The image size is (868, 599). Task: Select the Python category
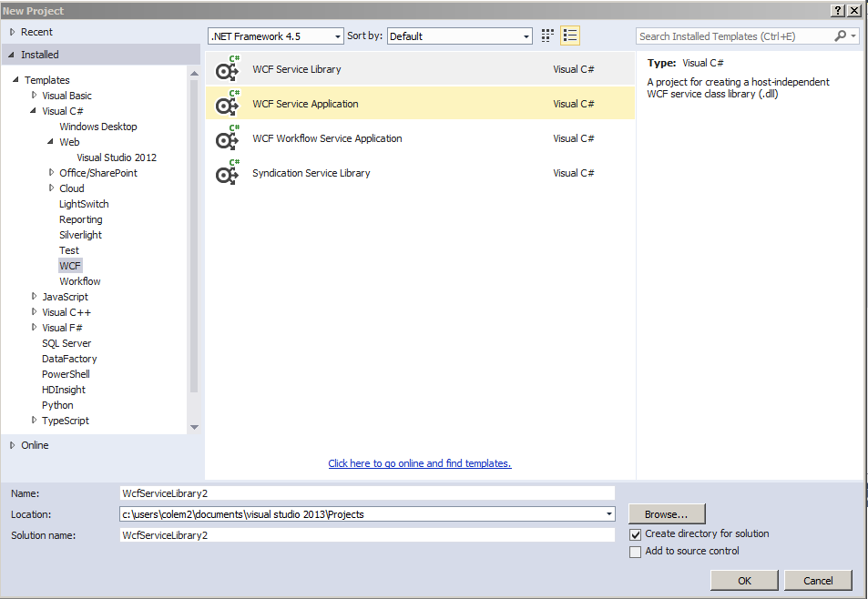57,405
